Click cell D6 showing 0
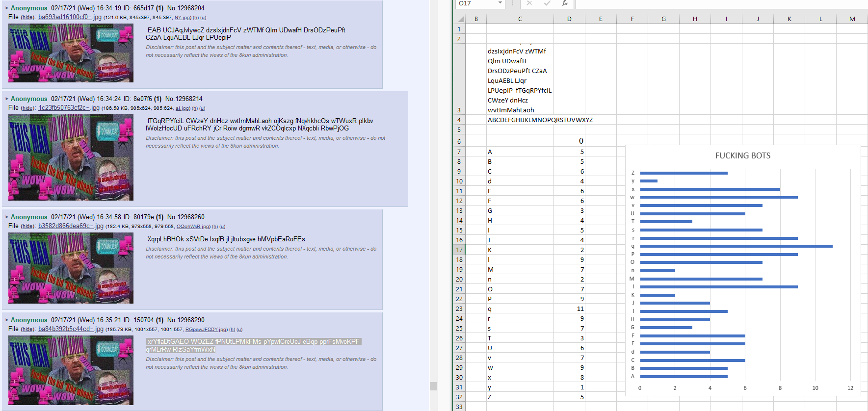The height and width of the screenshot is (411, 868). (569, 141)
